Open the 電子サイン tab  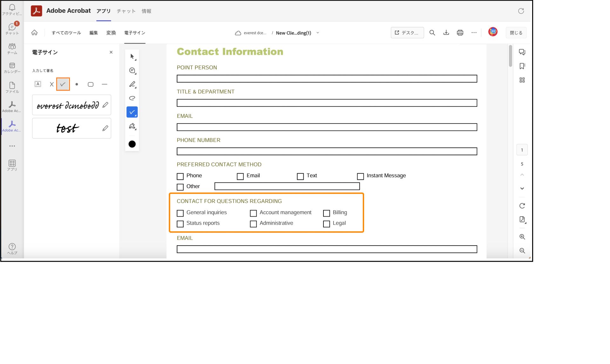134,32
